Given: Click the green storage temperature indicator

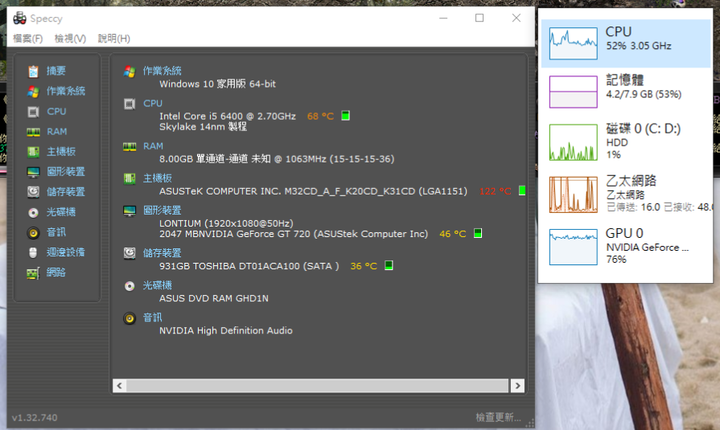Looking at the screenshot, I should tap(389, 266).
